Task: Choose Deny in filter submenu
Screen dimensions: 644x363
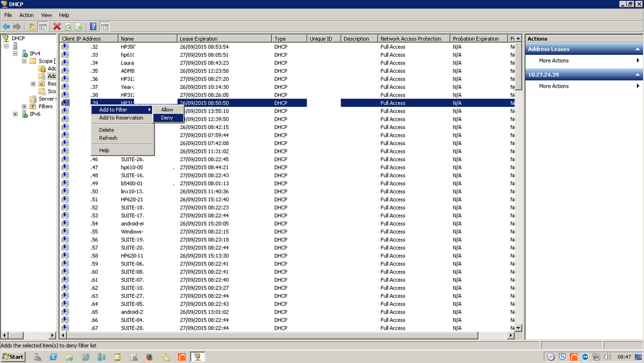Action: pos(167,118)
